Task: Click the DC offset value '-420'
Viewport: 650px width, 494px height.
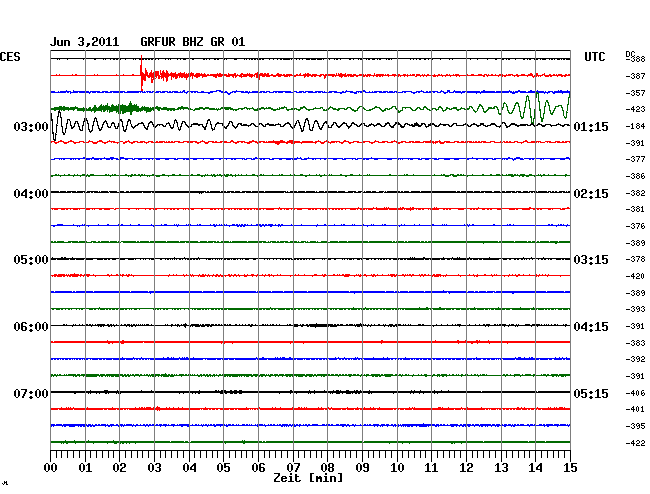Action: [x=635, y=276]
